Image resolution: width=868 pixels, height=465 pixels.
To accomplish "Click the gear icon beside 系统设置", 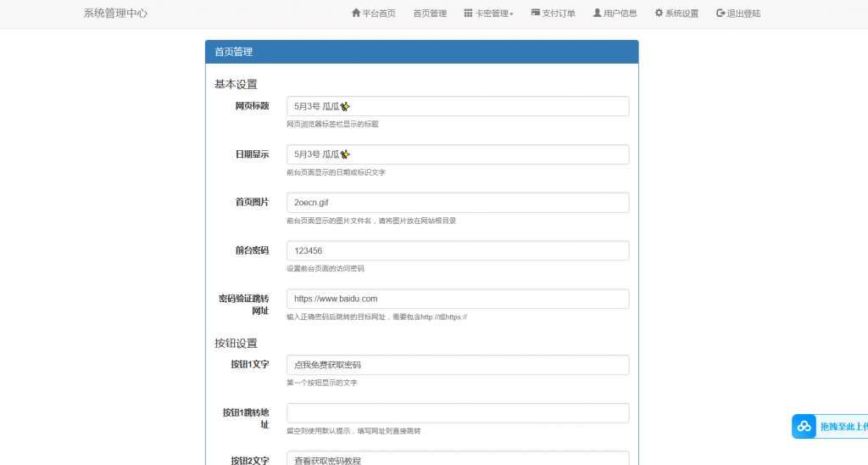I will pyautogui.click(x=659, y=13).
